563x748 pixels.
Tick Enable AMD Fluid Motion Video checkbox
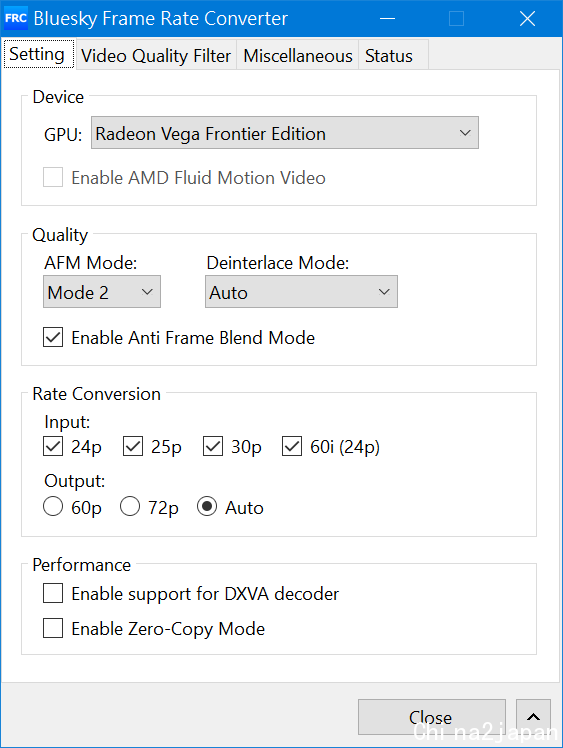[53, 177]
